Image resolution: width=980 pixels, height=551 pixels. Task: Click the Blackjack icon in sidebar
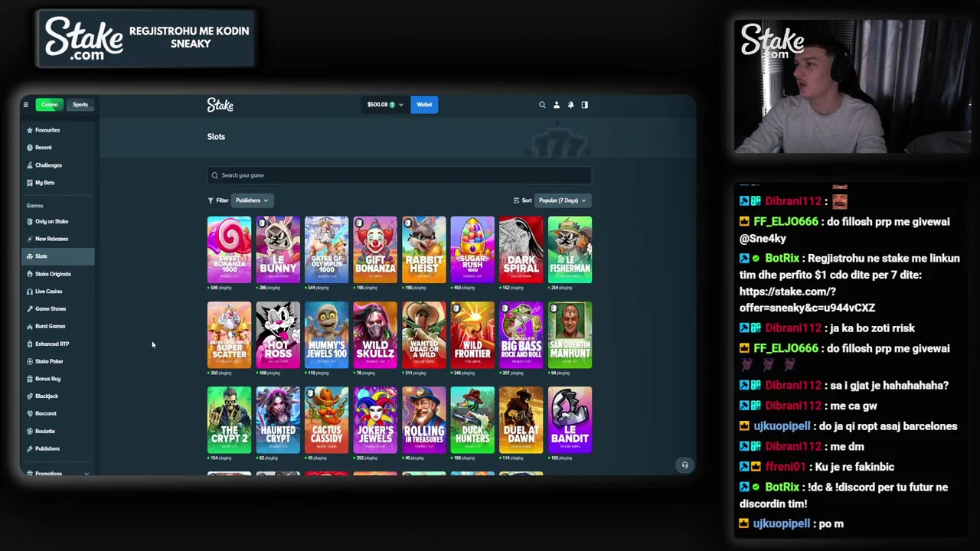tap(29, 396)
